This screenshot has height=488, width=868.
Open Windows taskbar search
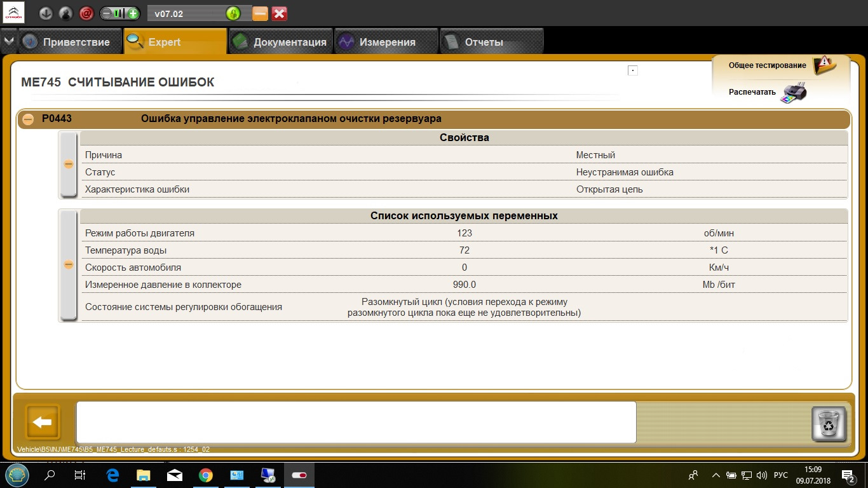coord(50,475)
